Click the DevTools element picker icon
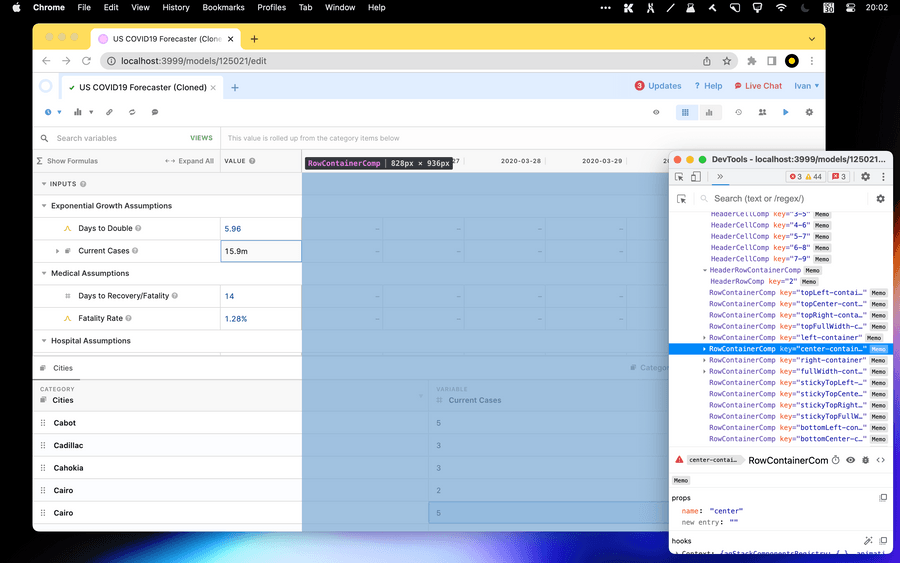This screenshot has width=900, height=563. tap(679, 177)
